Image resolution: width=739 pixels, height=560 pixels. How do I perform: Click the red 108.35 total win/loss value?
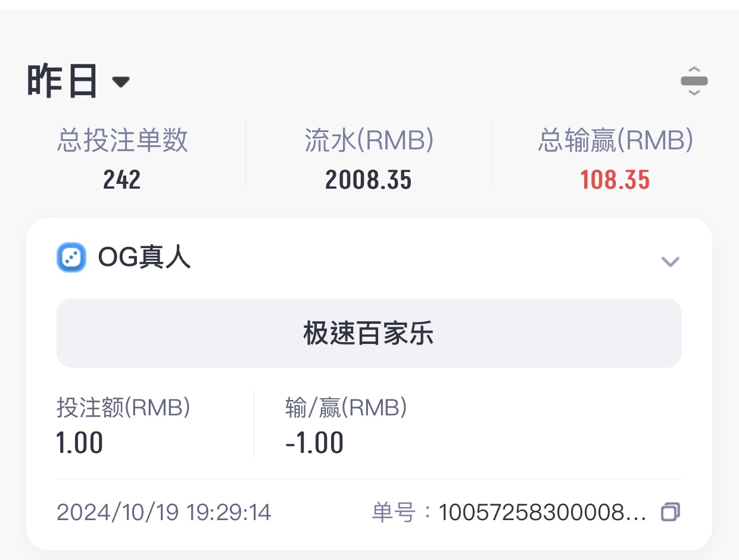(615, 179)
